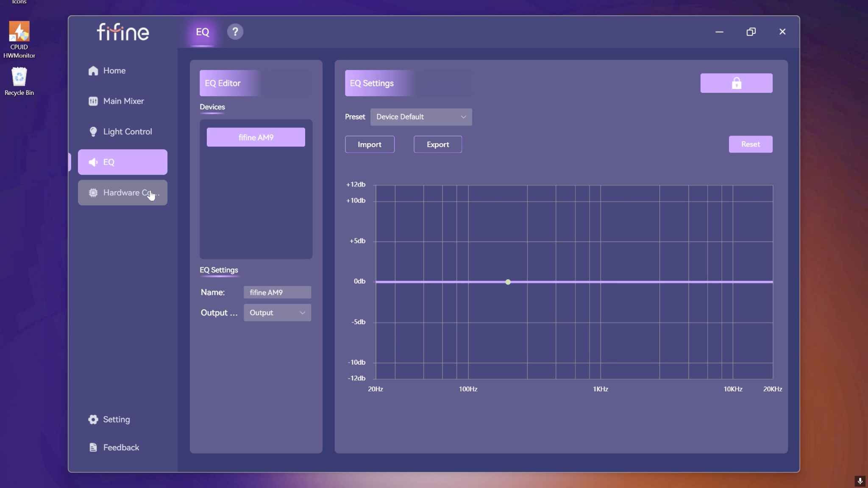Open Main Mixer from the sidebar

point(122,101)
